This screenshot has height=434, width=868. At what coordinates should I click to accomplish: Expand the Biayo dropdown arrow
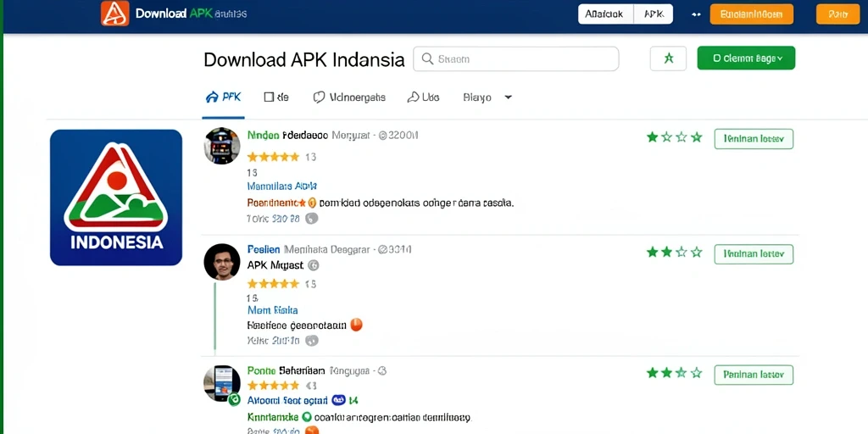[x=509, y=97]
